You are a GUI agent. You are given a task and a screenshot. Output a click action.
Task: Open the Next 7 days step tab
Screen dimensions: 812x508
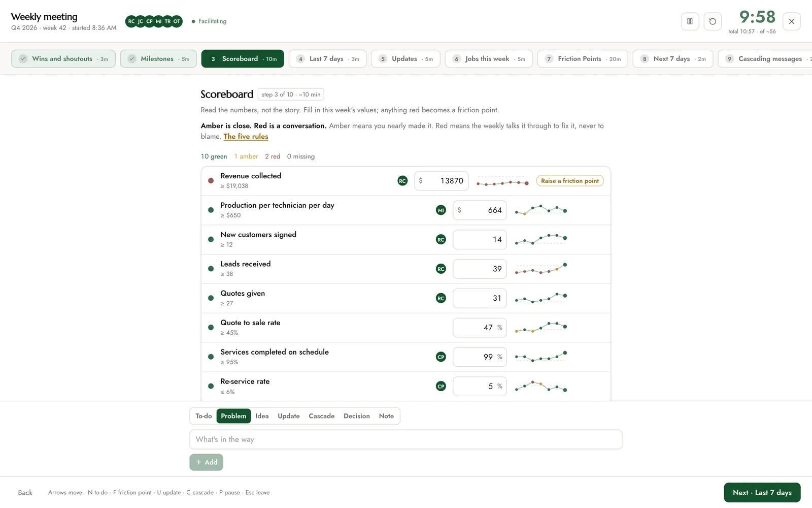[x=673, y=59]
